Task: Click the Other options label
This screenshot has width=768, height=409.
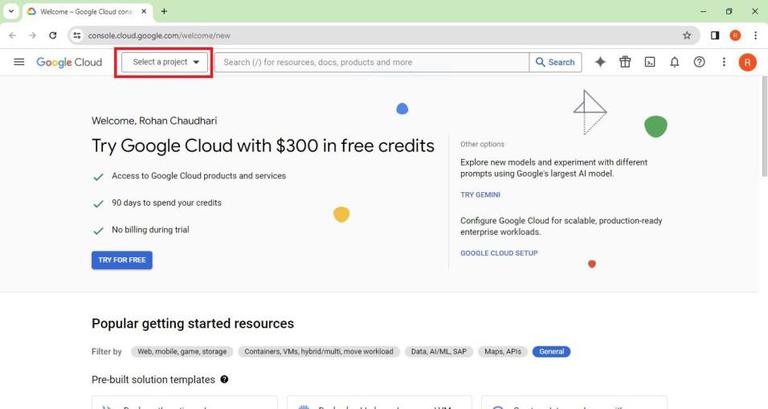Action: click(482, 144)
